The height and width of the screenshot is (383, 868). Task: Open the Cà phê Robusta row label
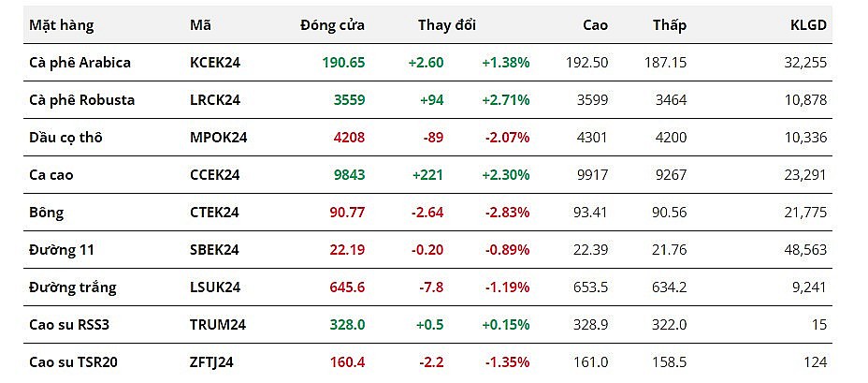81,100
